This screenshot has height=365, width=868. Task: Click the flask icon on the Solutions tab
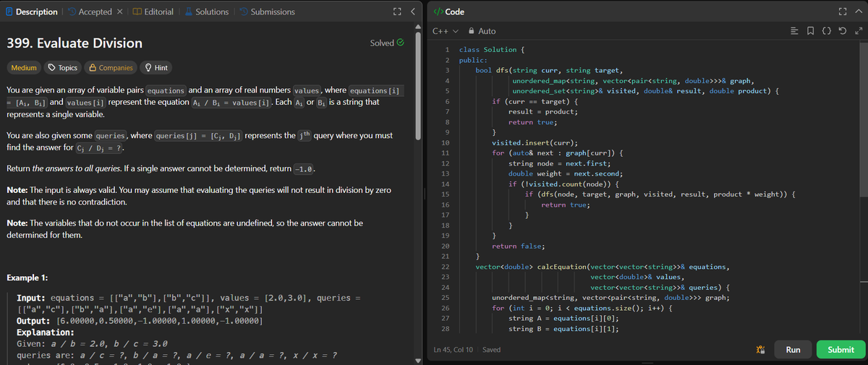[x=188, y=12]
